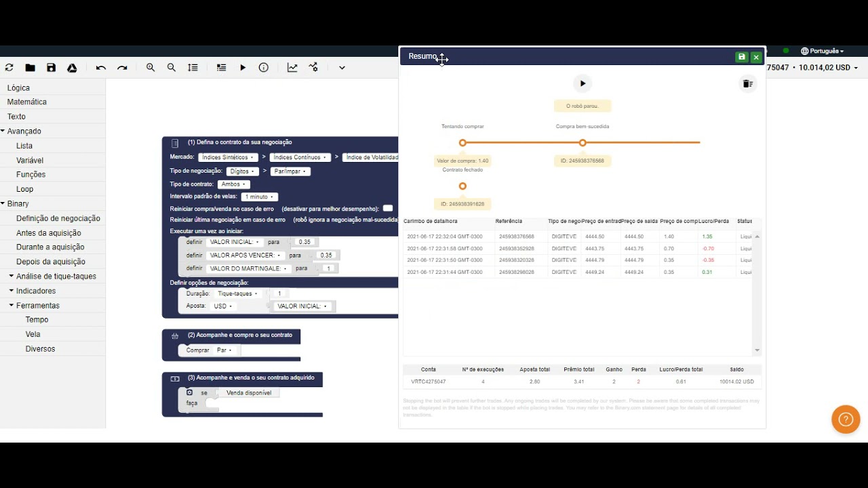
Task: Open the load file folder icon
Action: [x=31, y=68]
